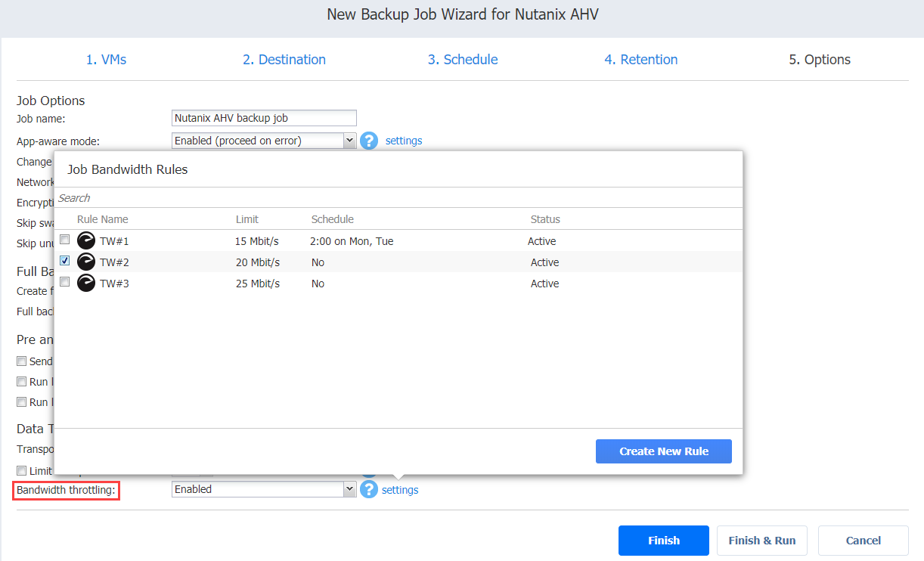Tick the TW#1 rule checkbox

coord(65,240)
